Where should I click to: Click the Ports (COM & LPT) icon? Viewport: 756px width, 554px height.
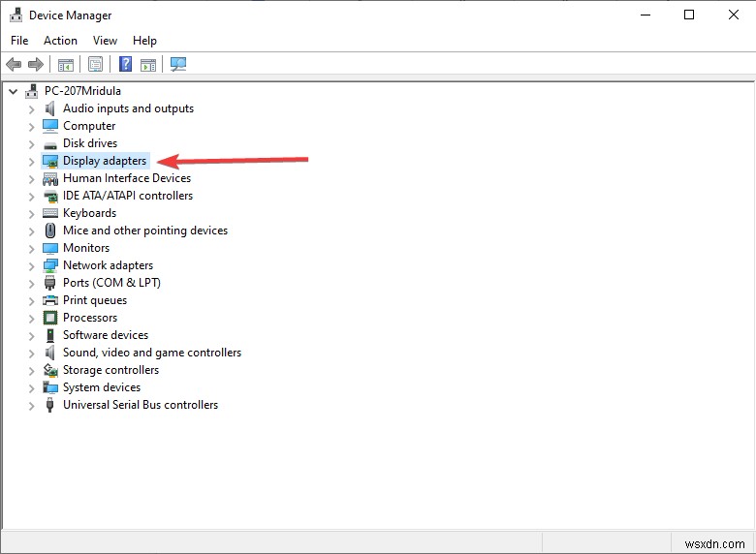point(50,283)
